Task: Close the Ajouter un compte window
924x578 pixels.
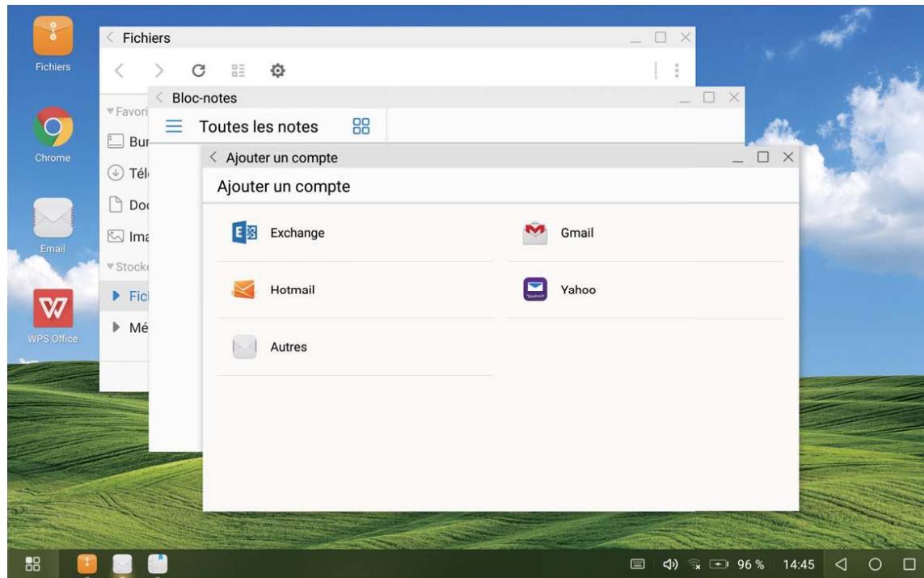Action: pyautogui.click(x=788, y=157)
